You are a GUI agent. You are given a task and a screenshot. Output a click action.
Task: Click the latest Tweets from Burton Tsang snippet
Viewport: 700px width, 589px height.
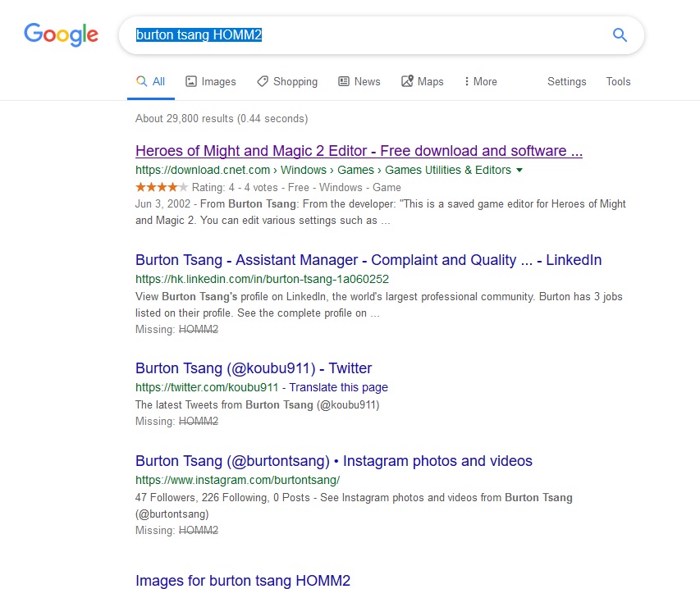258,404
